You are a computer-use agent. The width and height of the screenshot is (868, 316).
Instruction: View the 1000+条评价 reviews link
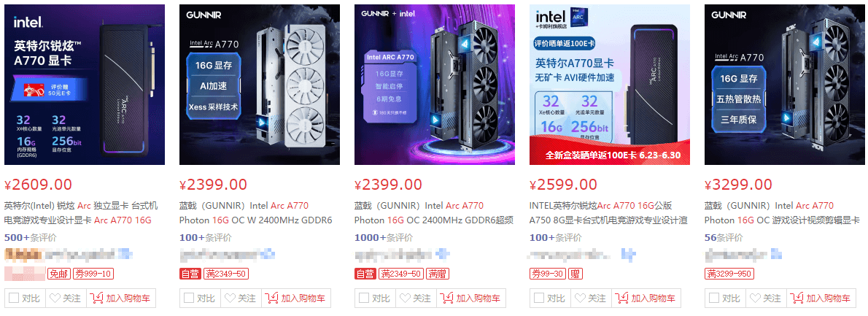click(384, 238)
